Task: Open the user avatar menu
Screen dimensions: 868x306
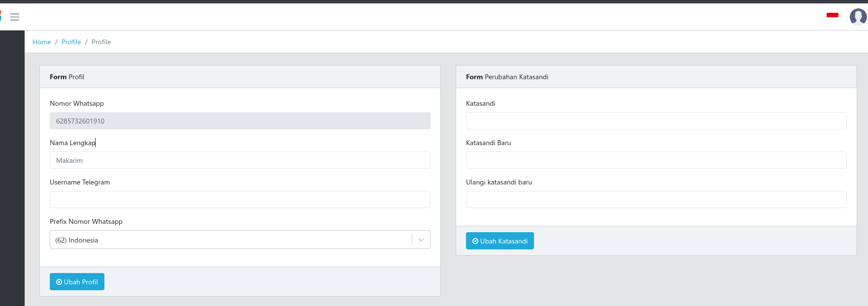Action: (858, 17)
